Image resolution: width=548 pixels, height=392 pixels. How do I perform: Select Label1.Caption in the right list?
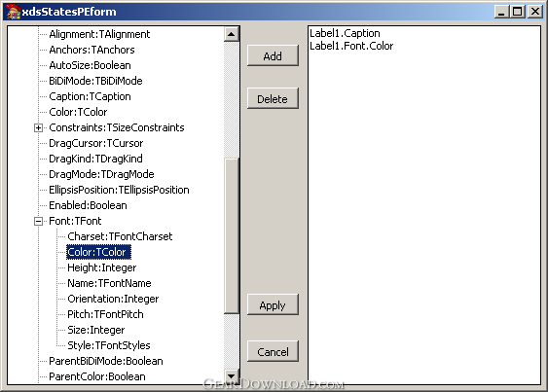[x=345, y=33]
